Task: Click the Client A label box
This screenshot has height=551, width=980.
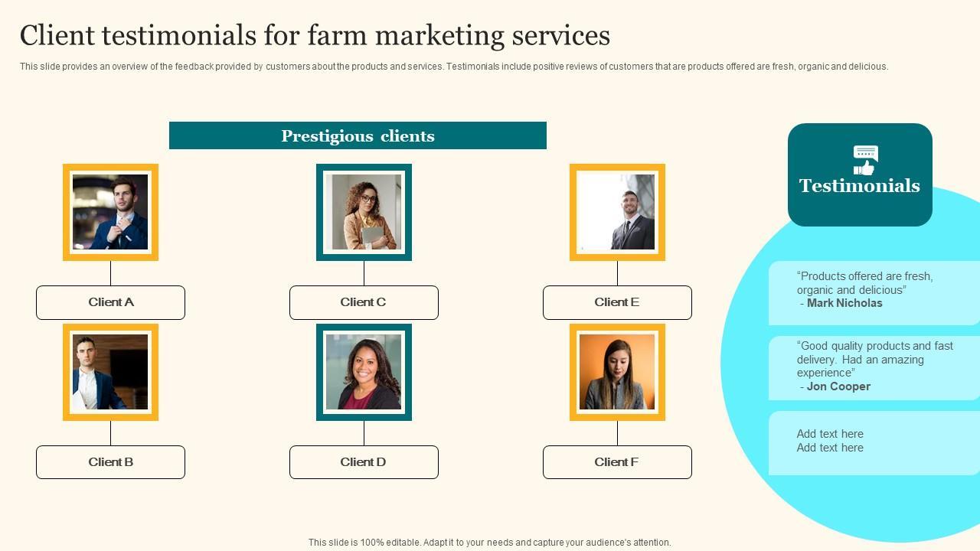Action: tap(110, 302)
